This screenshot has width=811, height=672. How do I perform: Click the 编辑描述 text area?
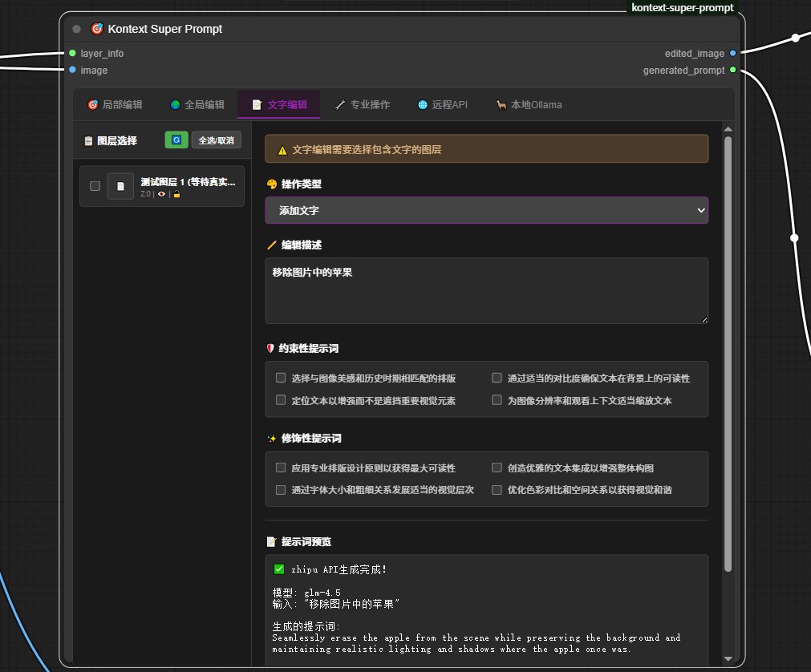487,290
